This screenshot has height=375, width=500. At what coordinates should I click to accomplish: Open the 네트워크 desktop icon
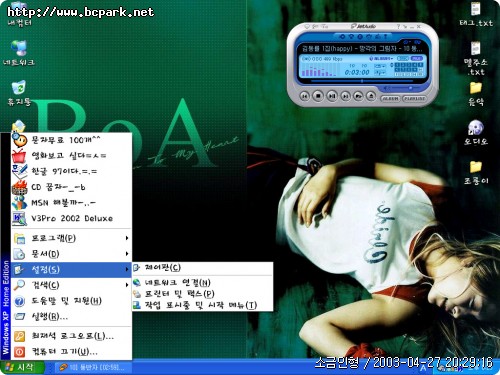(19, 53)
